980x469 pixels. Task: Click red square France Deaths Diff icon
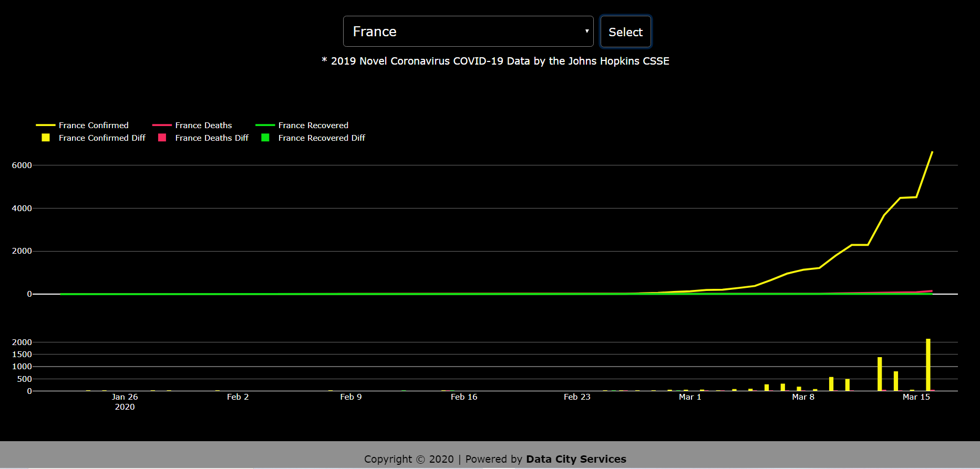tap(162, 138)
